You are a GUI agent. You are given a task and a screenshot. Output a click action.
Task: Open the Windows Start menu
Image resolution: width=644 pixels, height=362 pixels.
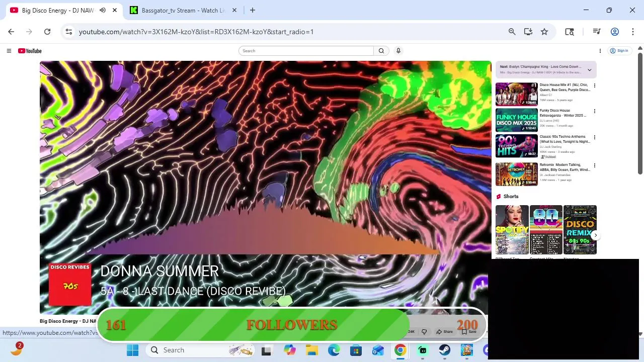pos(133,350)
